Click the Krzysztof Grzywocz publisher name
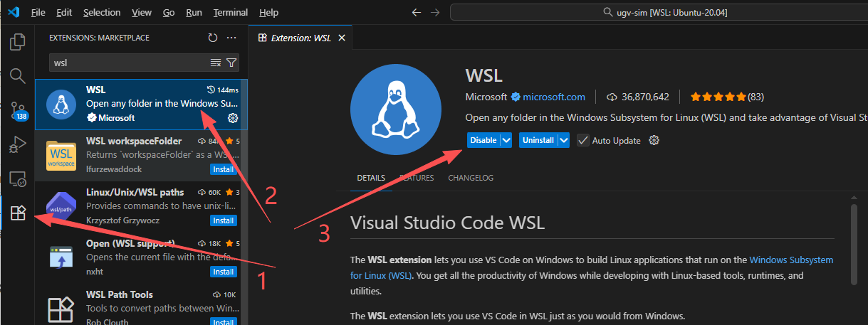Image resolution: width=868 pixels, height=325 pixels. [x=124, y=220]
